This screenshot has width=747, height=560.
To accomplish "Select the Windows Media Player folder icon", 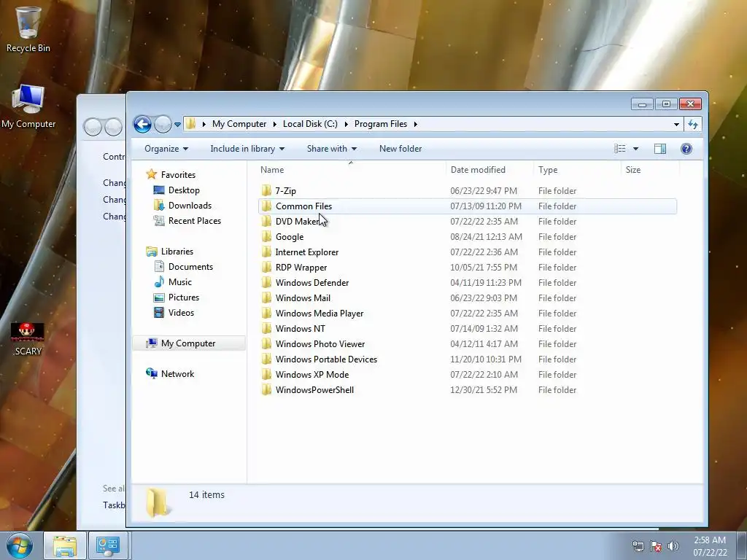I will [x=266, y=314].
